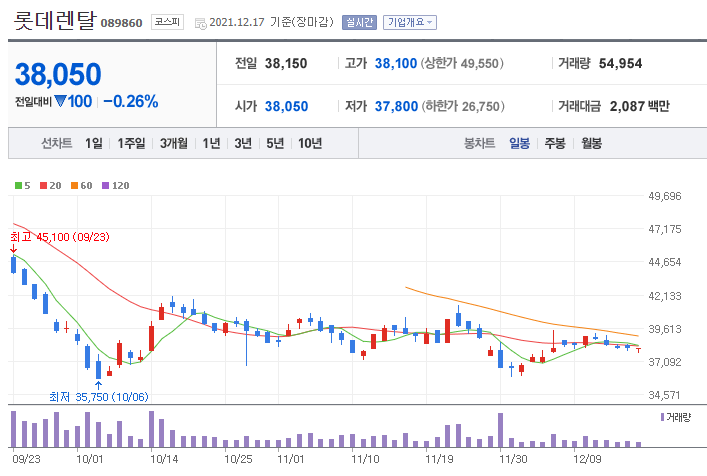
Task: Click the 최저 35,750 (10/06) annotation
Action: click(x=99, y=397)
